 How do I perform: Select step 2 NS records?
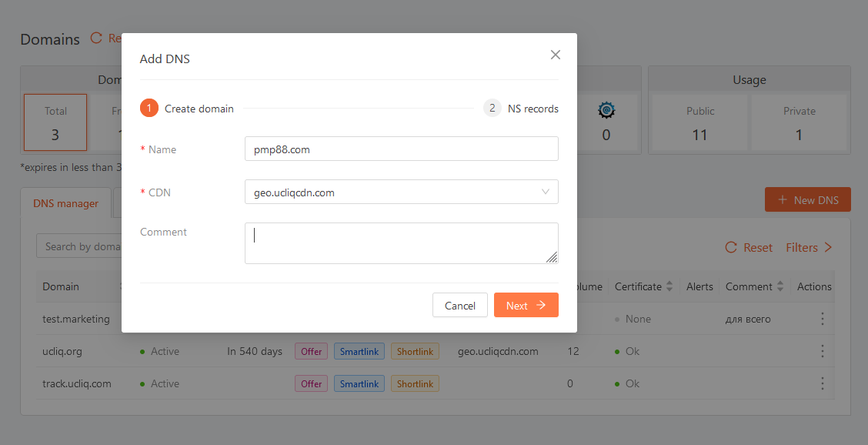tap(521, 109)
